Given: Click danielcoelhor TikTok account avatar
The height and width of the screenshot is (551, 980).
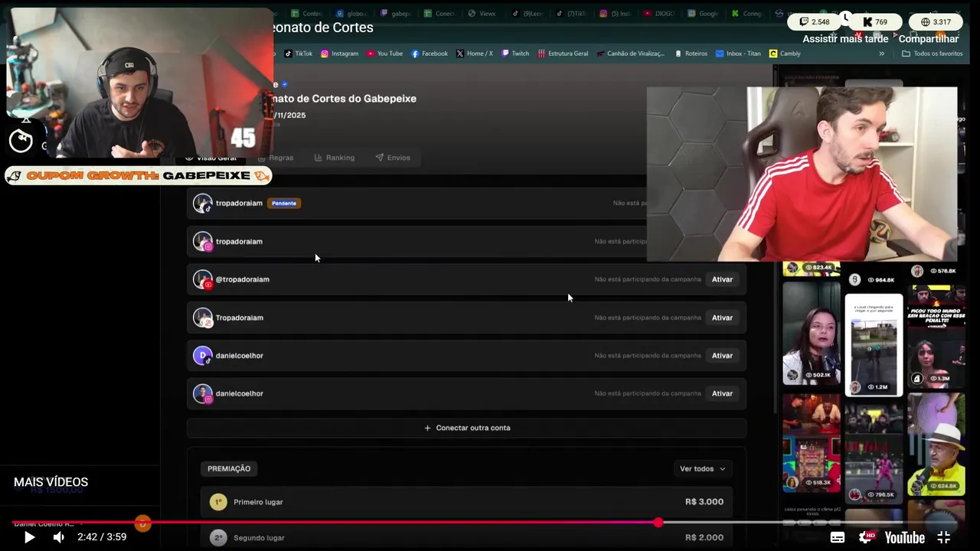Looking at the screenshot, I should point(202,356).
